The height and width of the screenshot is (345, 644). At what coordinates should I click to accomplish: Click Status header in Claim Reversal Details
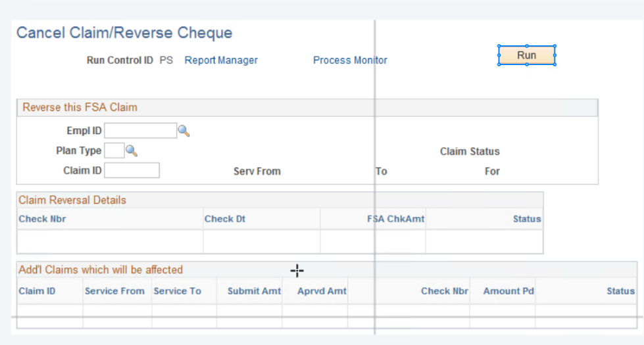tap(527, 219)
